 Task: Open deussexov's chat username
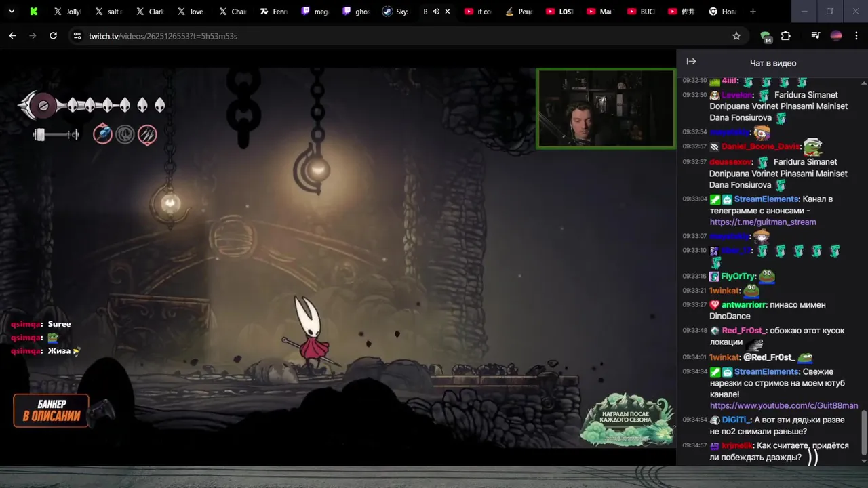[731, 162]
